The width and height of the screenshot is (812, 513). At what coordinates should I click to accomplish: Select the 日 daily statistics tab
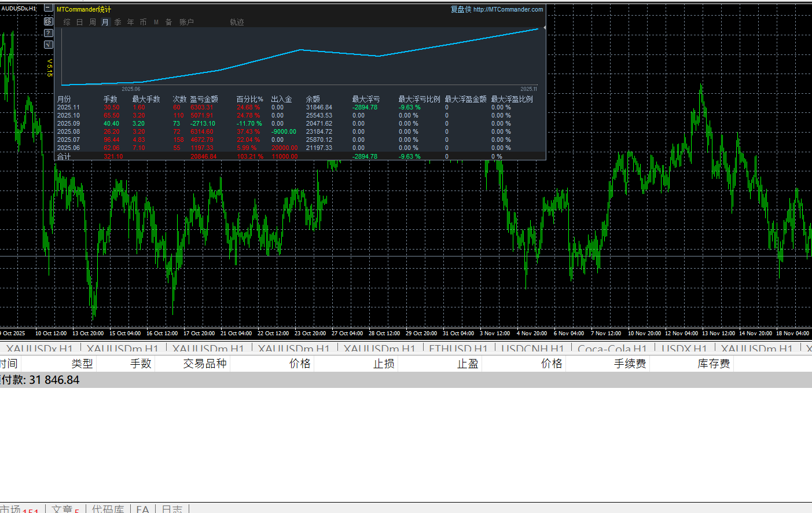tap(80, 22)
